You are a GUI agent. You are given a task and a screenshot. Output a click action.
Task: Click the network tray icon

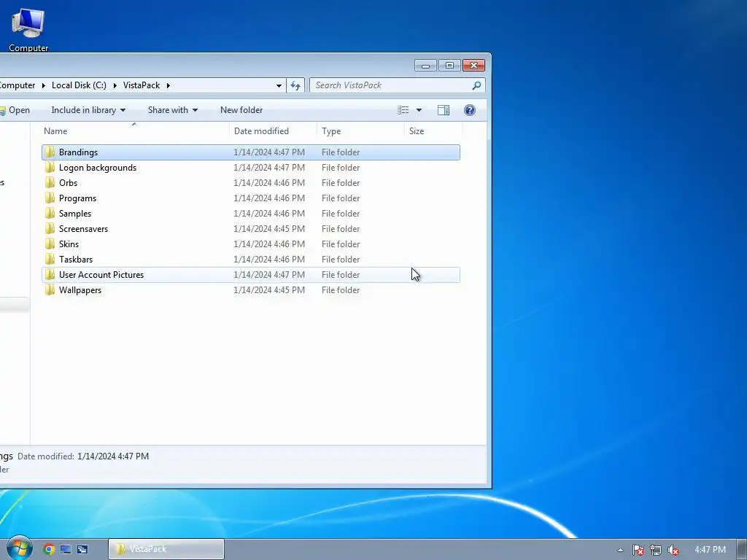[656, 550]
